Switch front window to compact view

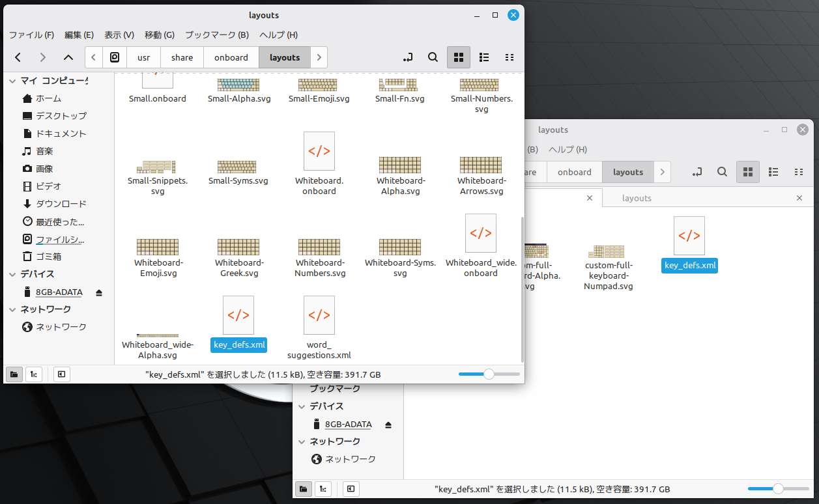click(x=510, y=57)
